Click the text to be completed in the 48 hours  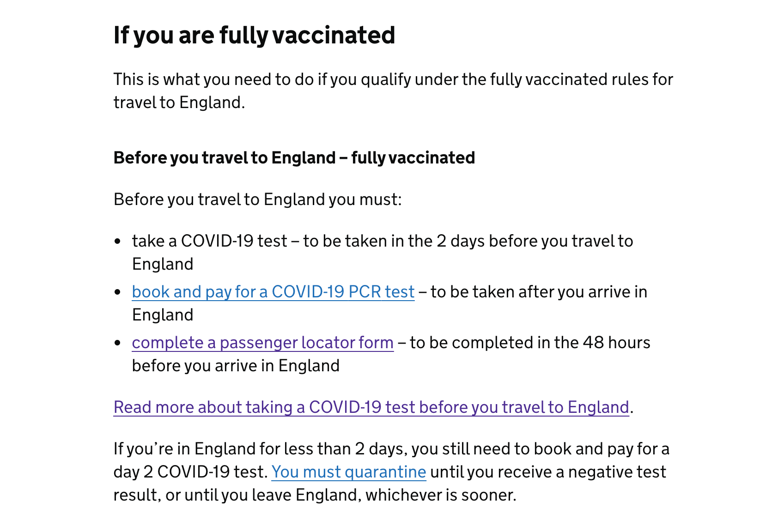coord(530,343)
